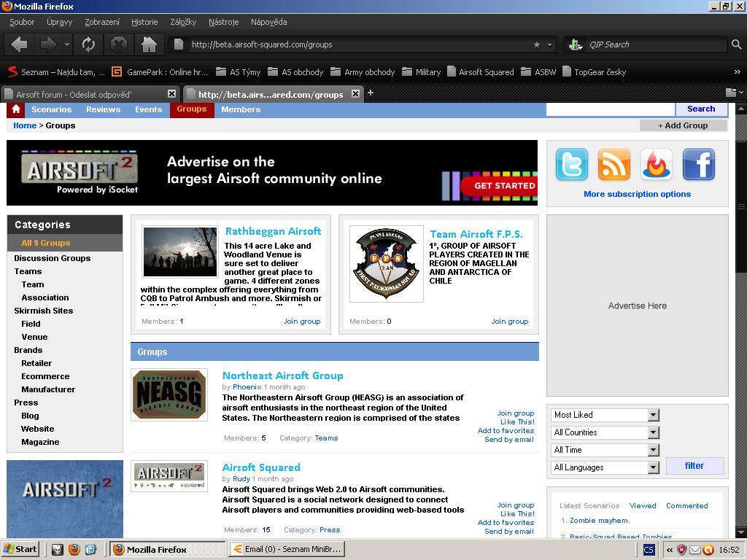The image size is (747, 560).
Task: Switch to the Members navigation tab
Action: (x=241, y=109)
